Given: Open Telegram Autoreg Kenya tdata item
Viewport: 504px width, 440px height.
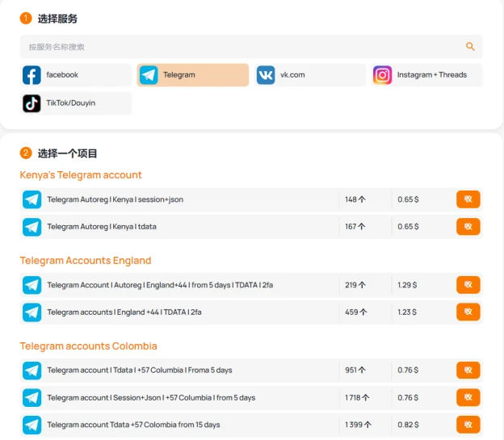Looking at the screenshot, I should pos(102,227).
